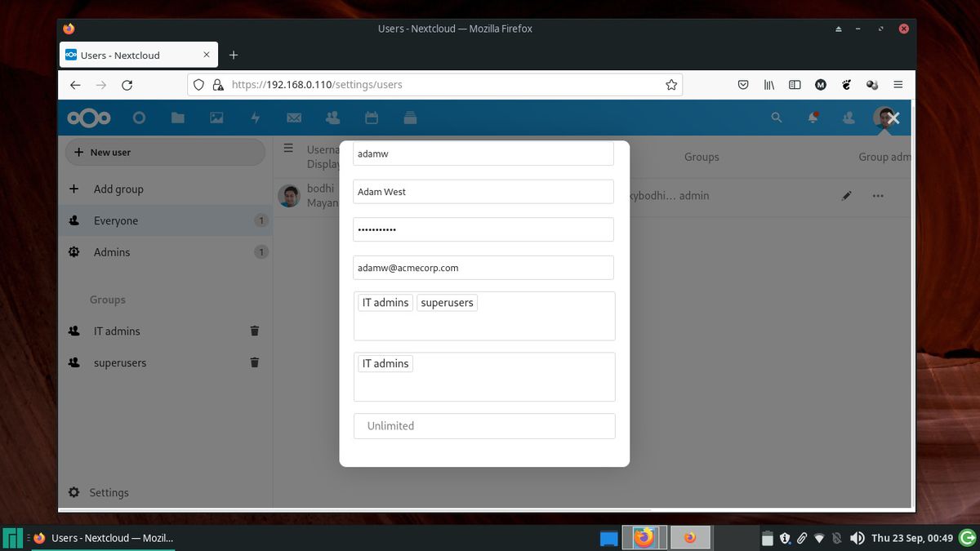The height and width of the screenshot is (551, 980).
Task: Open the Calendar app icon
Action: [372, 117]
